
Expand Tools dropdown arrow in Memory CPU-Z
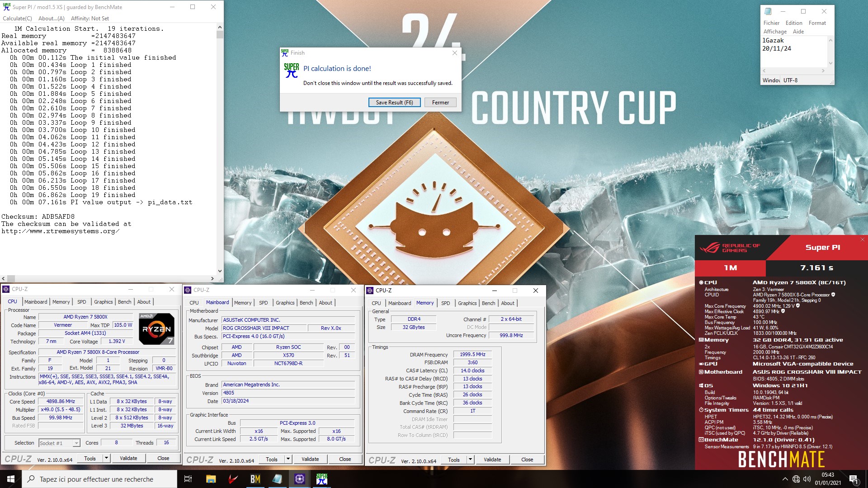pos(470,460)
